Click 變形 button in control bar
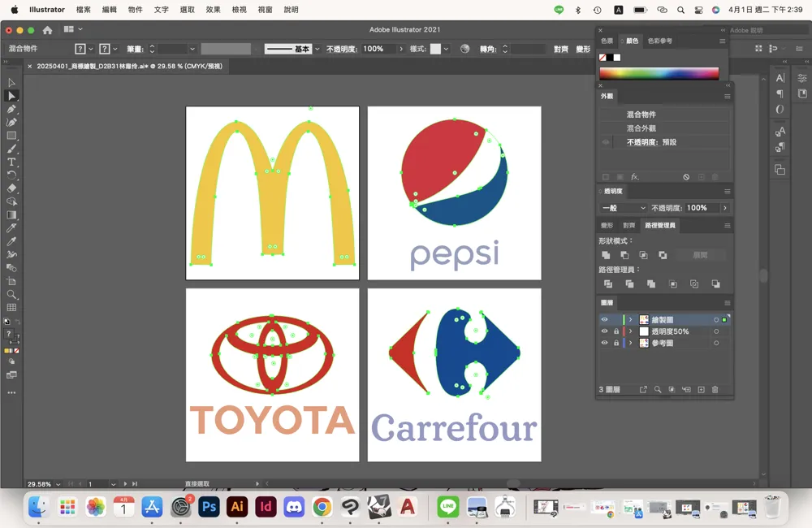The image size is (812, 528). 583,49
